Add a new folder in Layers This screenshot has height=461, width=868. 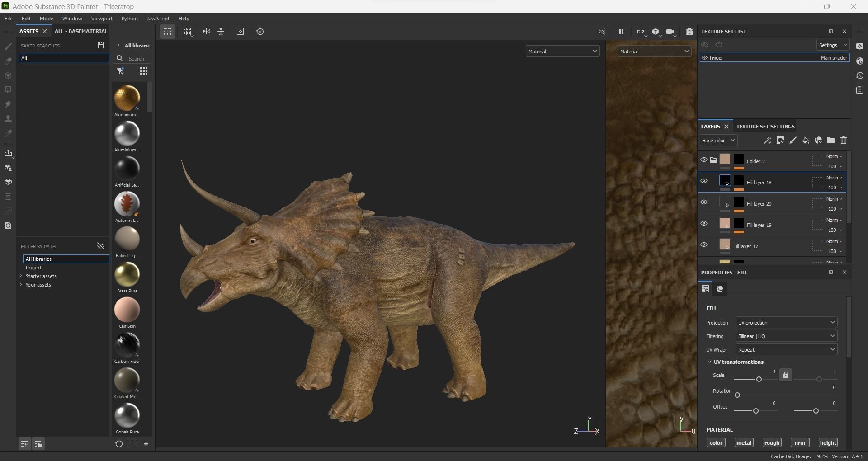pyautogui.click(x=831, y=141)
